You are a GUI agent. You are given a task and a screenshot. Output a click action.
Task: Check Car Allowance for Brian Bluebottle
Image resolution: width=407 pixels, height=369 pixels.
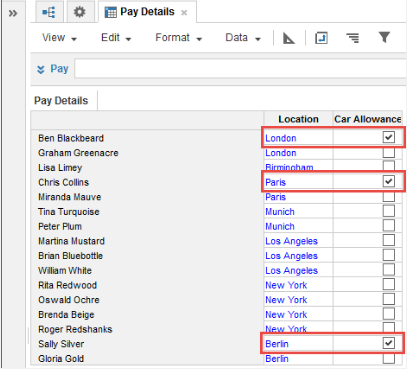389,255
